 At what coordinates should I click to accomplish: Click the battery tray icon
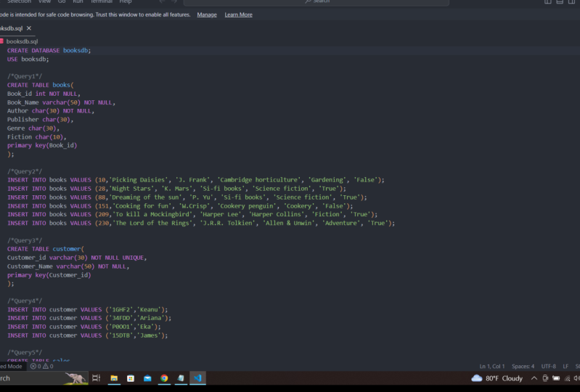click(x=556, y=378)
